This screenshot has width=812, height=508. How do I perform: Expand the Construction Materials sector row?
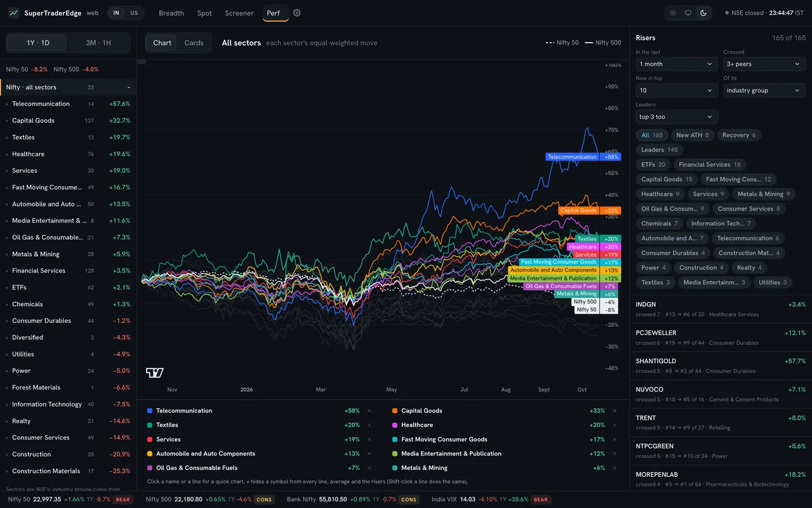click(68, 471)
